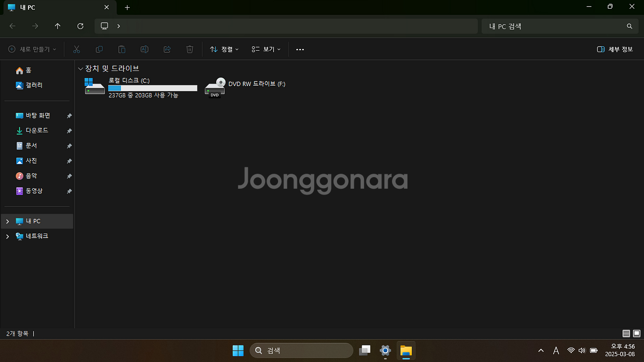Click the Copy icon in toolbar
The image size is (644, 362).
tap(99, 49)
